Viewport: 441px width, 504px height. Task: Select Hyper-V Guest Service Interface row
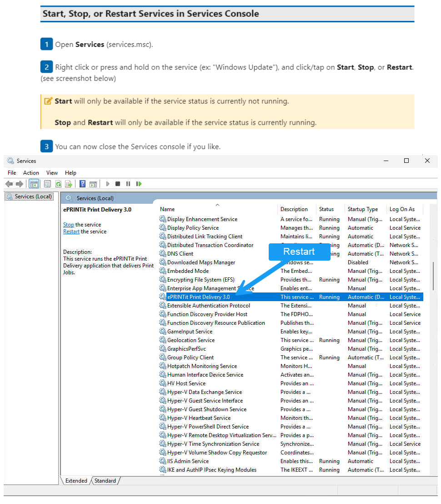291,400
